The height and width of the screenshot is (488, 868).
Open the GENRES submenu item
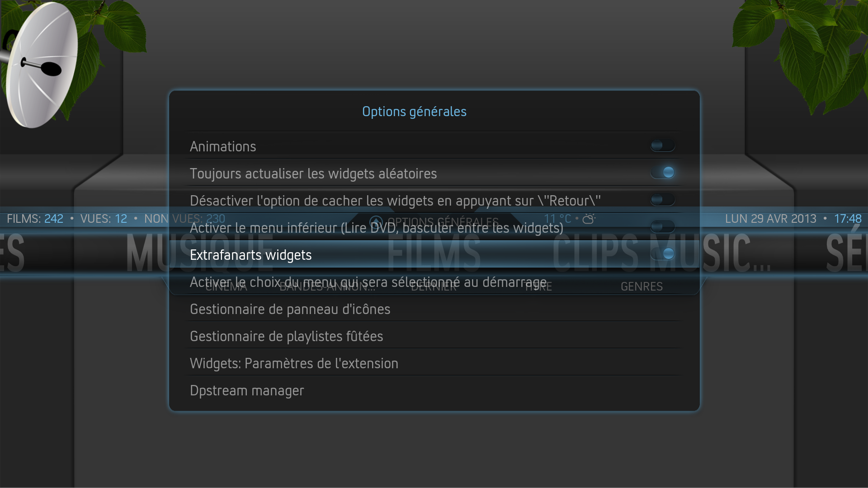(x=642, y=286)
